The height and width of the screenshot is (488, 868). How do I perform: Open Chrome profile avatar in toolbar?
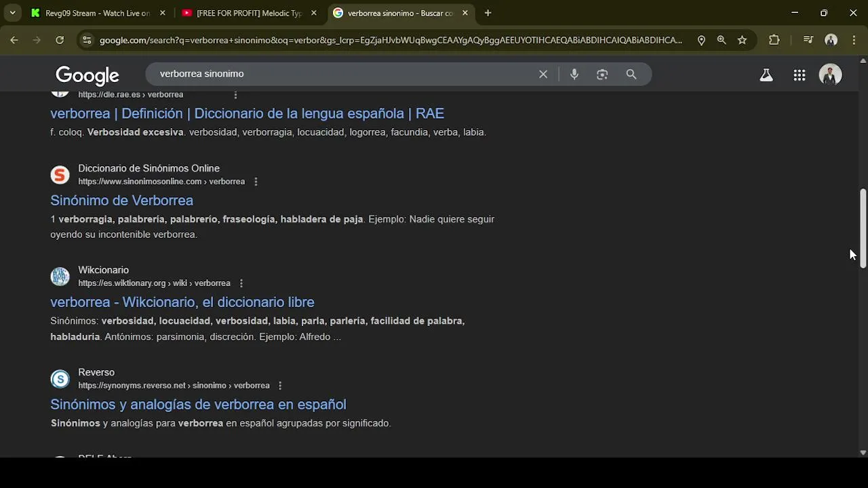831,40
